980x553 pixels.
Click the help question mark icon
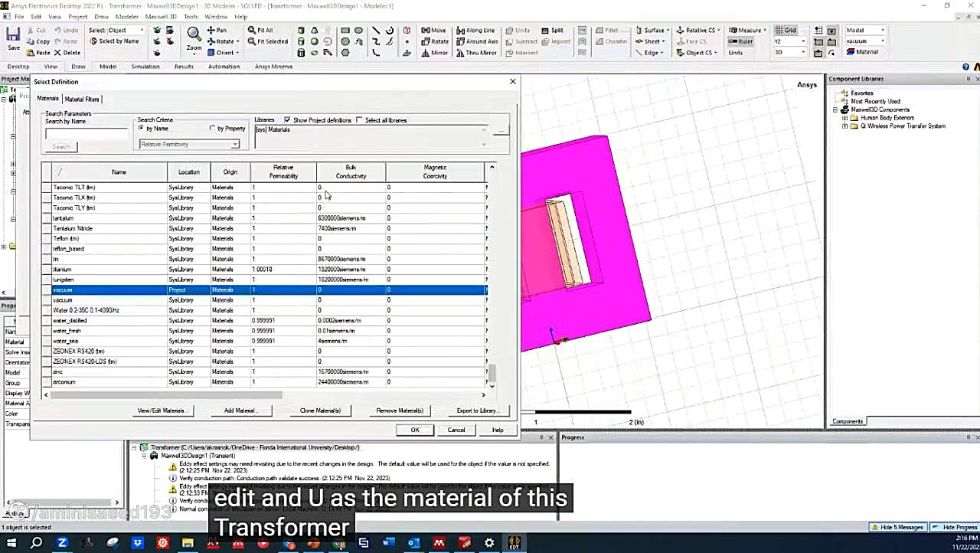tap(966, 67)
